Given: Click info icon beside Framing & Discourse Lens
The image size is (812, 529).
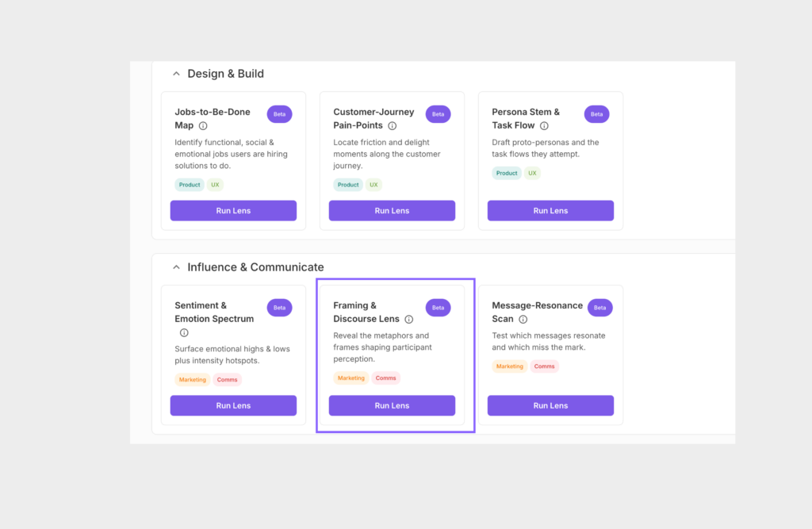Looking at the screenshot, I should point(409,320).
